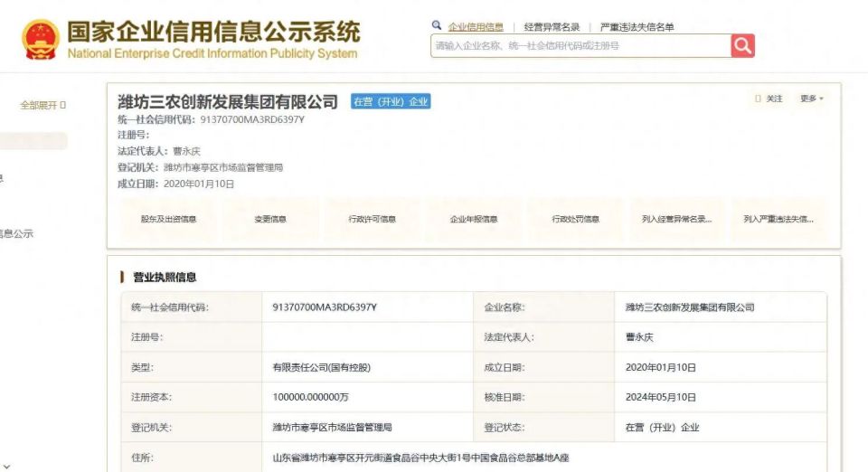Screen dimensions: 868x472
Task: Click the 注册资本 label cell
Action: tap(192, 397)
